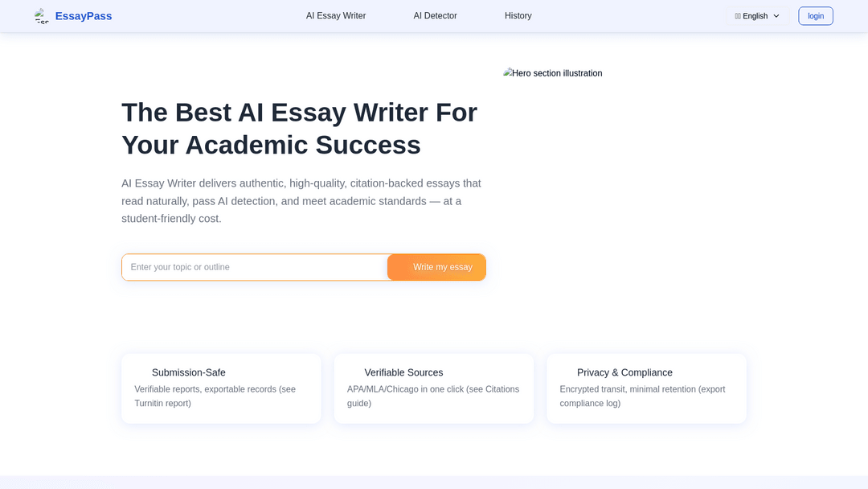The image size is (868, 489).
Task: Select the Submission-Safe feature card
Action: [x=221, y=388]
